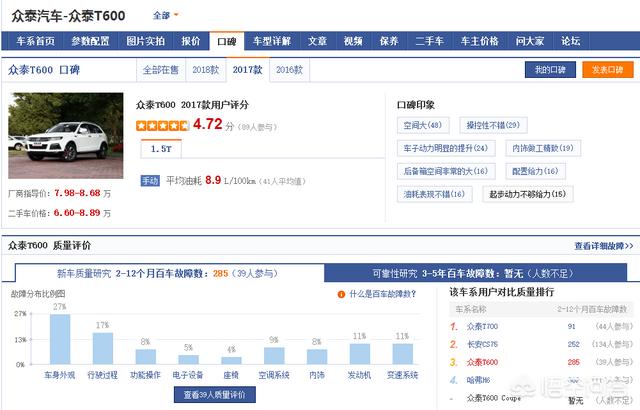Select 可靠性研究 3-5年 tab

click(475, 273)
